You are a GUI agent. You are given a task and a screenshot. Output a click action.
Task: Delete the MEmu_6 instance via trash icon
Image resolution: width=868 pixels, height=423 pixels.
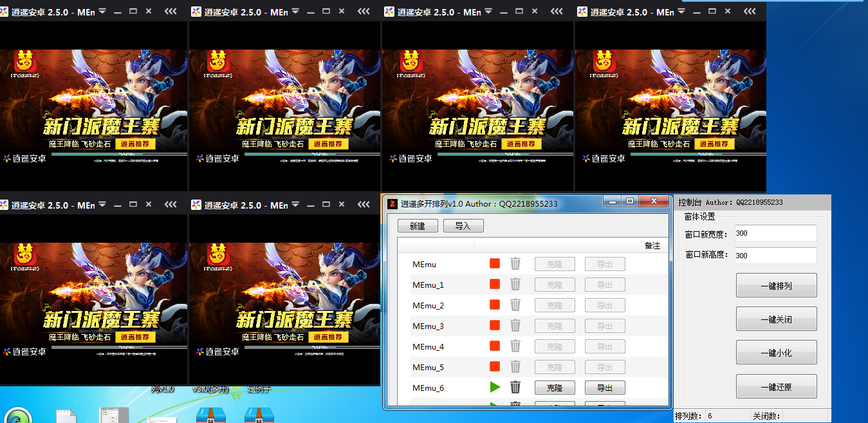tap(515, 387)
